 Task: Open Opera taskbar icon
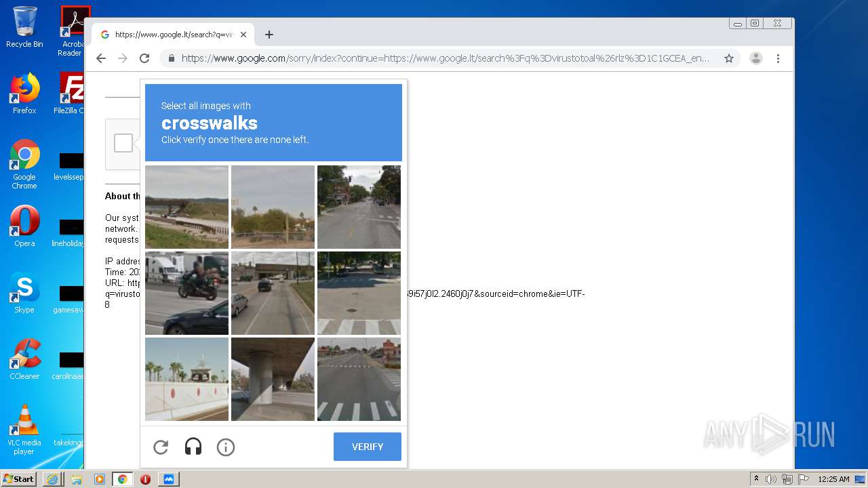tap(145, 479)
